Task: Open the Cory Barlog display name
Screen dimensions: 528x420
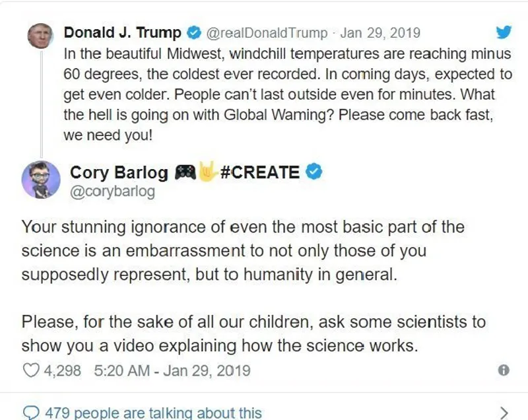Action: [118, 172]
